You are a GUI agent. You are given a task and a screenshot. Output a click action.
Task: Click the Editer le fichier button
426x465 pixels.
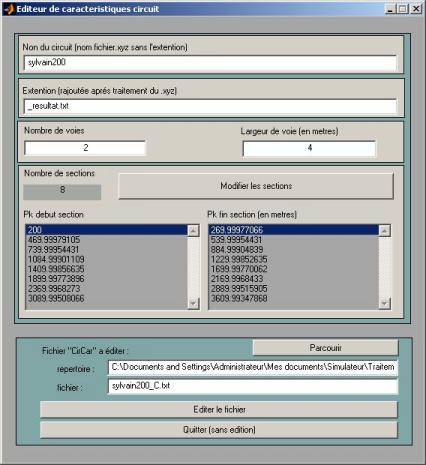click(x=219, y=409)
